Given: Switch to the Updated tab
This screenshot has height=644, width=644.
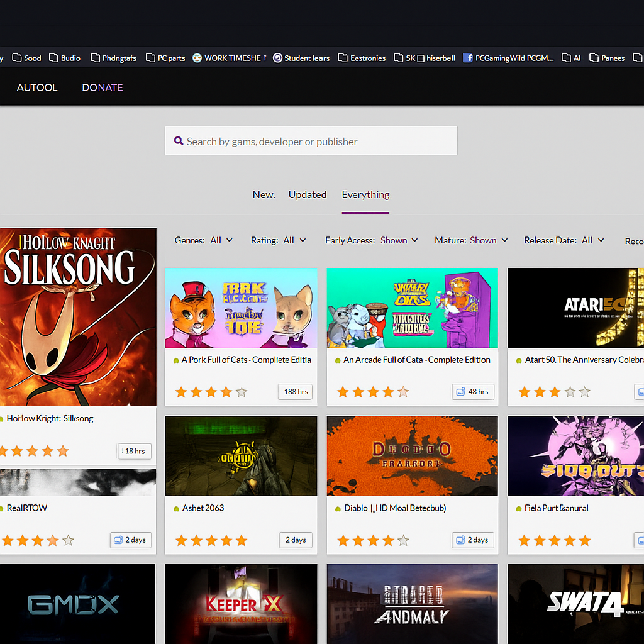Looking at the screenshot, I should pos(307,195).
